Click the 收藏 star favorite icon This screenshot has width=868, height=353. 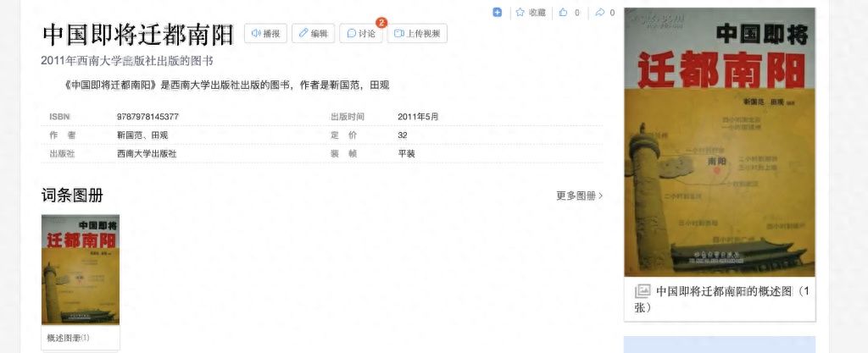520,12
